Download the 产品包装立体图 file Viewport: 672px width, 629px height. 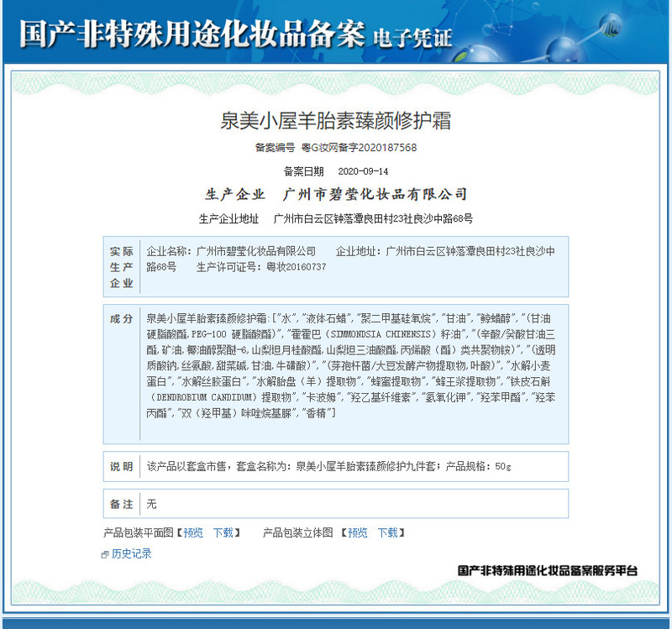point(387,532)
